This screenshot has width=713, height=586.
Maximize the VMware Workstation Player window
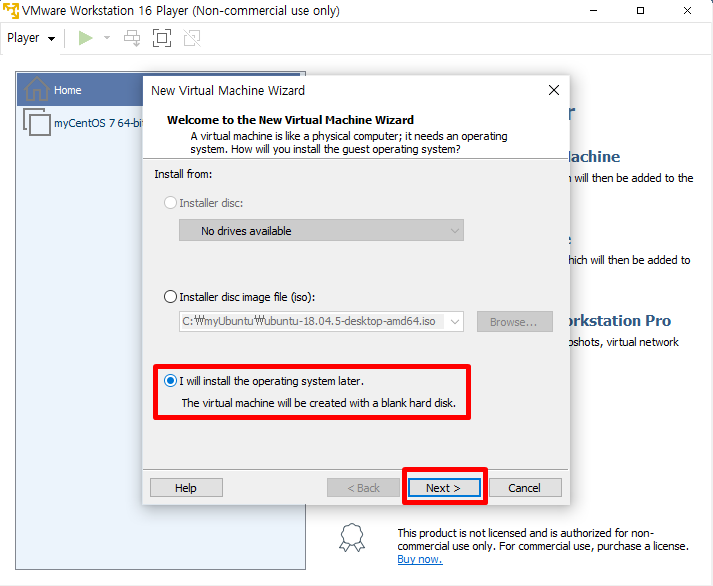click(x=640, y=10)
